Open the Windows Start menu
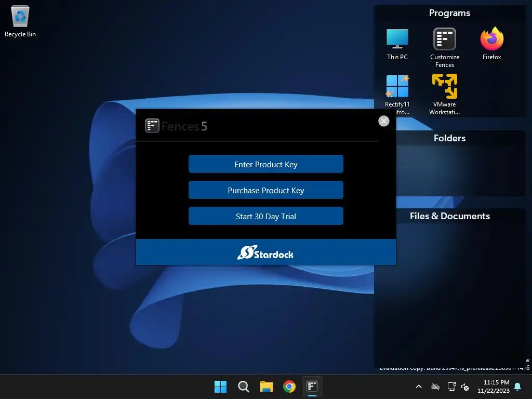Image resolution: width=532 pixels, height=399 pixels. click(220, 387)
